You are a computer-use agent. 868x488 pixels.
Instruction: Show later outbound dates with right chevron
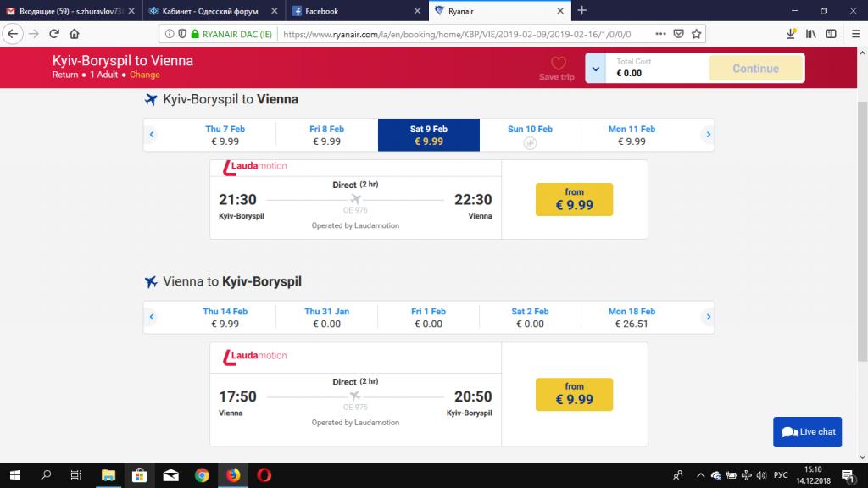[x=708, y=135]
